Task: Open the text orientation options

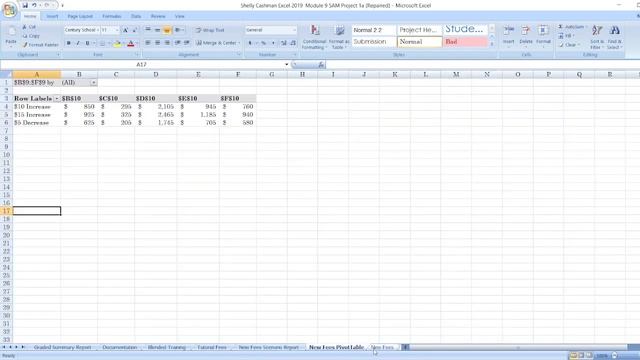Action: click(178, 30)
